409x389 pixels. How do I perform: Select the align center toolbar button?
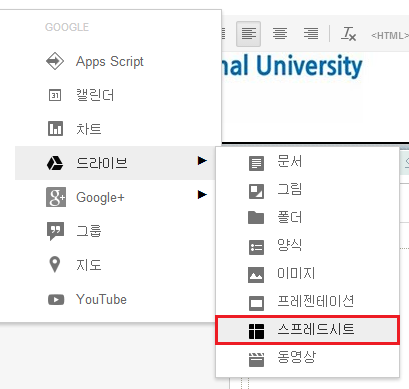[x=280, y=34]
